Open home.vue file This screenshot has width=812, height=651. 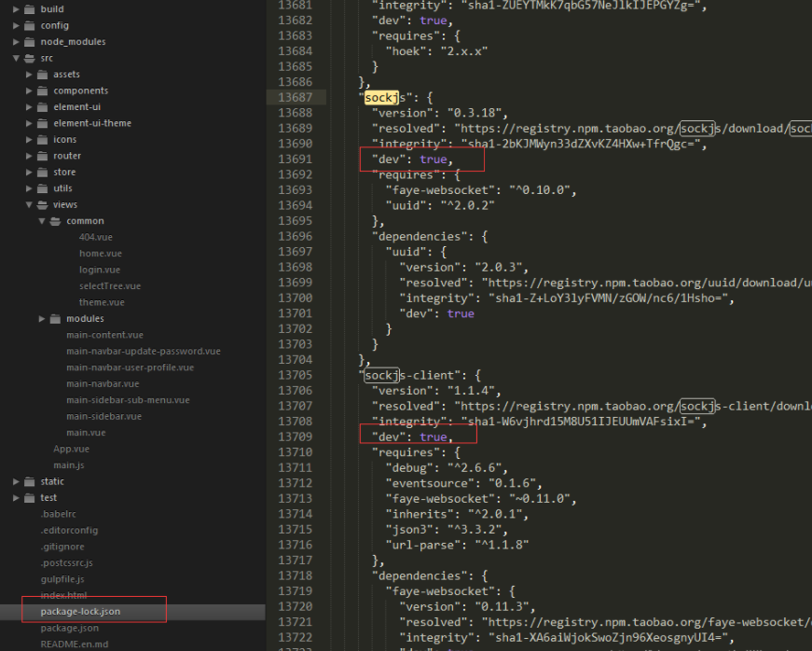pos(101,254)
